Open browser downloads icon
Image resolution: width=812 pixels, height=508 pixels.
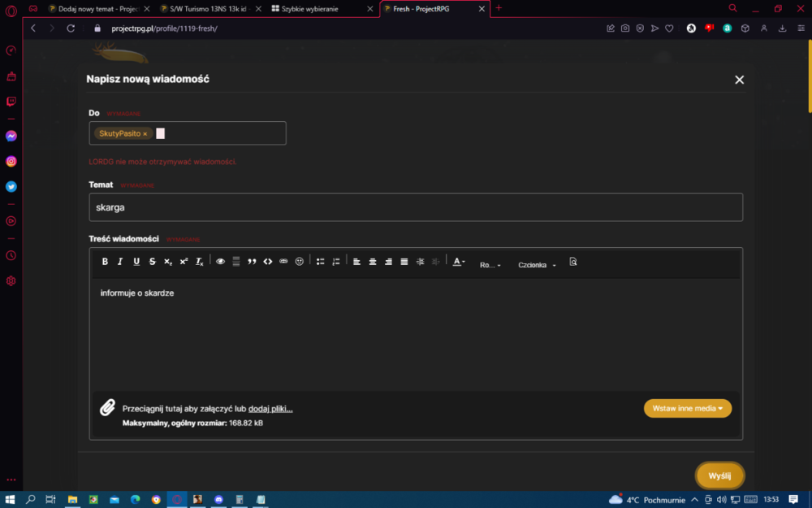click(x=783, y=28)
